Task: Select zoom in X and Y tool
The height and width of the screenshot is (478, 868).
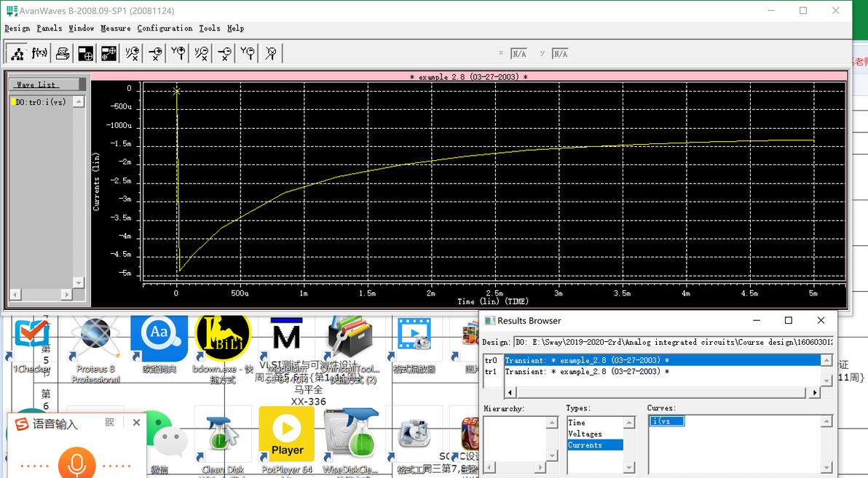Action: point(133,53)
